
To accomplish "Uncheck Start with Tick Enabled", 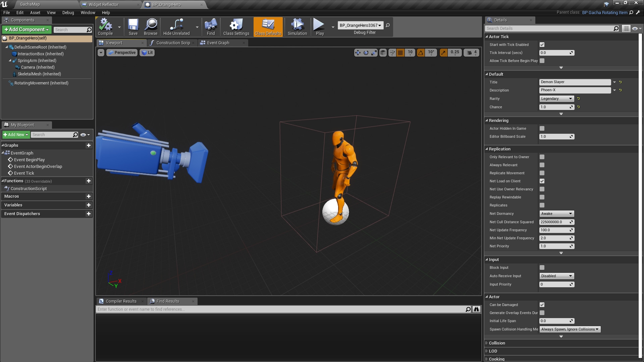I will pos(542,45).
